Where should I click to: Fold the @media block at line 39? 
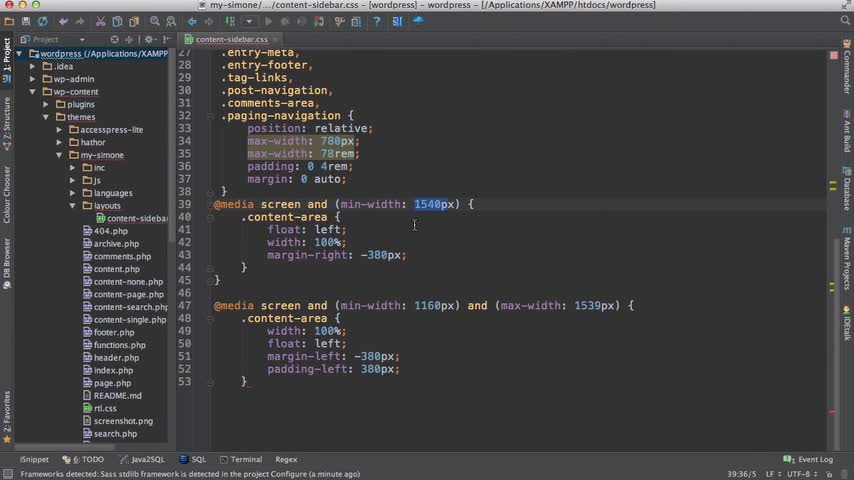(x=210, y=205)
